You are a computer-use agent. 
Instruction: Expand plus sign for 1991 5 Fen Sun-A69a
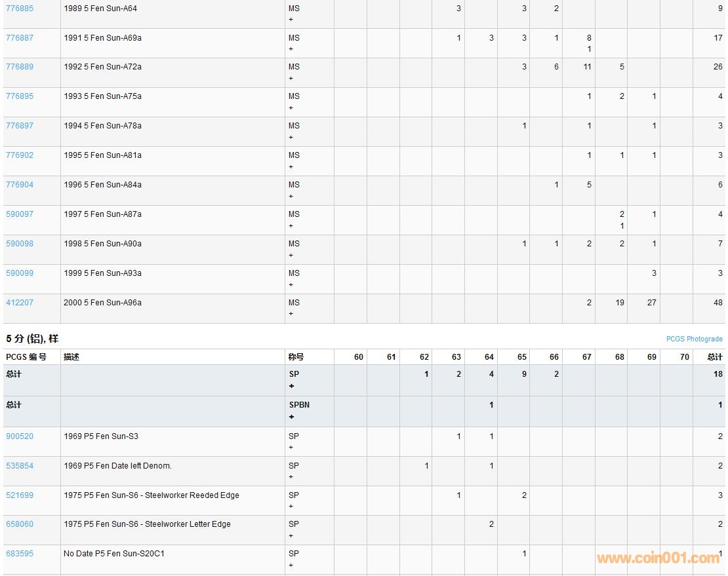[x=291, y=49]
